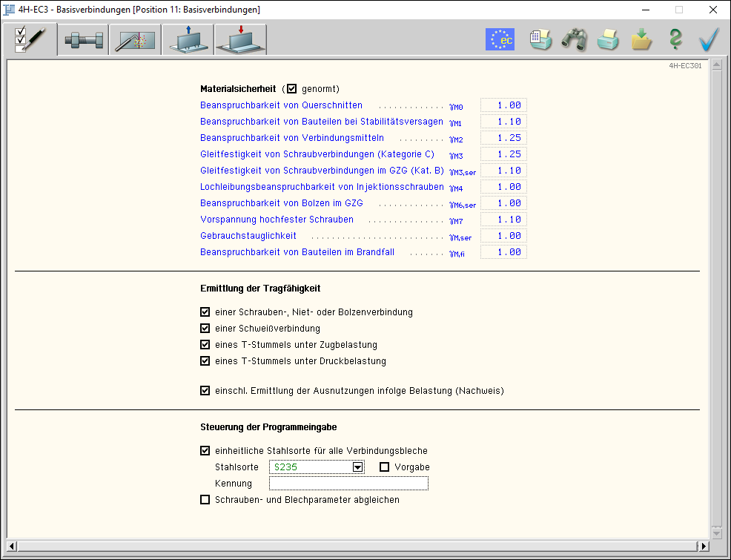Open the bolt connection tab
This screenshot has width=731, height=560.
83,41
